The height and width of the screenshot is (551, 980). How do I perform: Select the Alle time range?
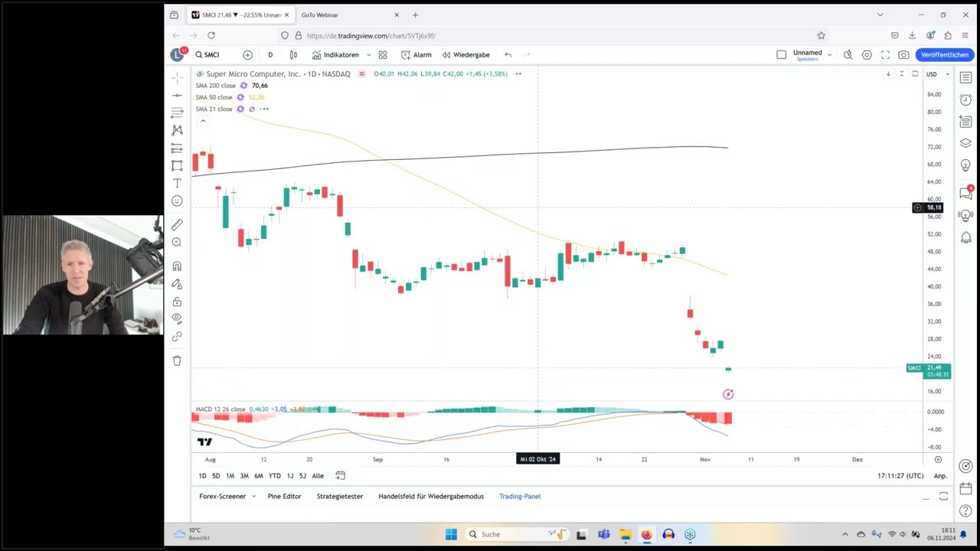point(318,476)
